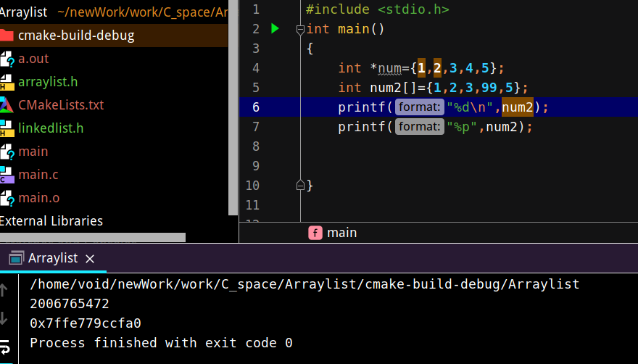Click 'Process finished with exit code 0' text

(x=161, y=343)
